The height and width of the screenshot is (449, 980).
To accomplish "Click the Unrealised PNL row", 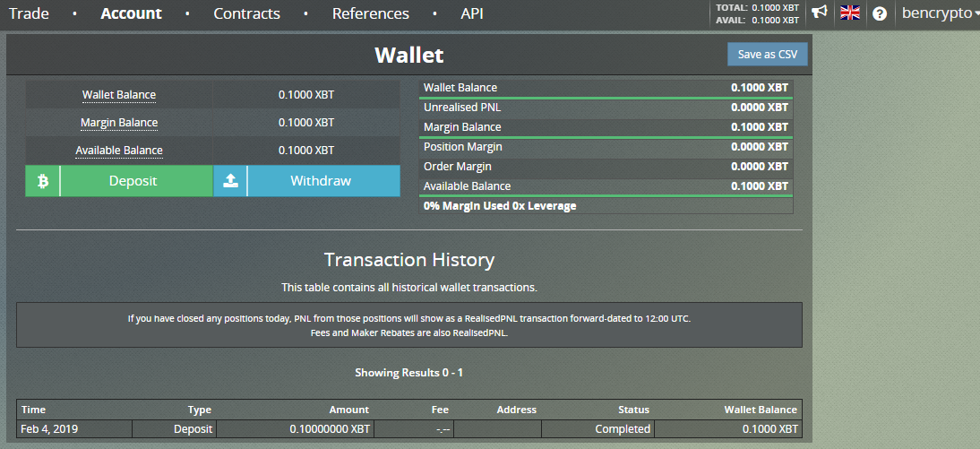I will click(606, 108).
